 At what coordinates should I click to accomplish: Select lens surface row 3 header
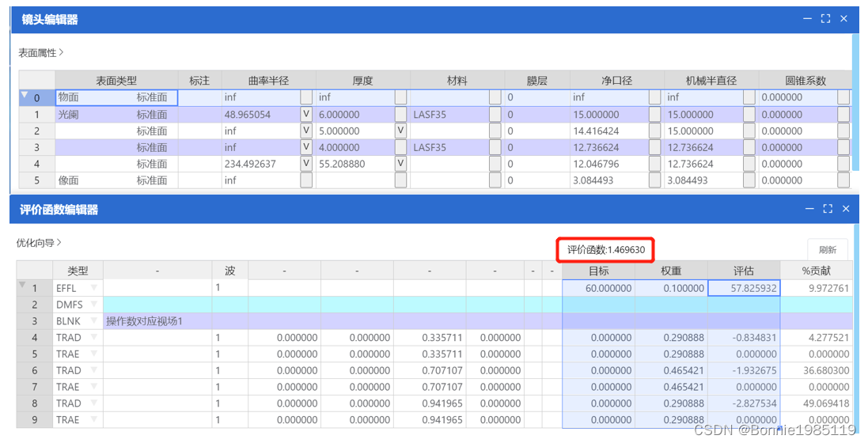click(36, 147)
